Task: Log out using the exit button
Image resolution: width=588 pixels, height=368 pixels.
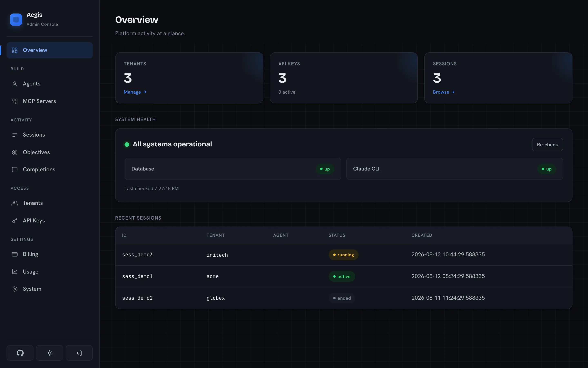Action: (79, 353)
